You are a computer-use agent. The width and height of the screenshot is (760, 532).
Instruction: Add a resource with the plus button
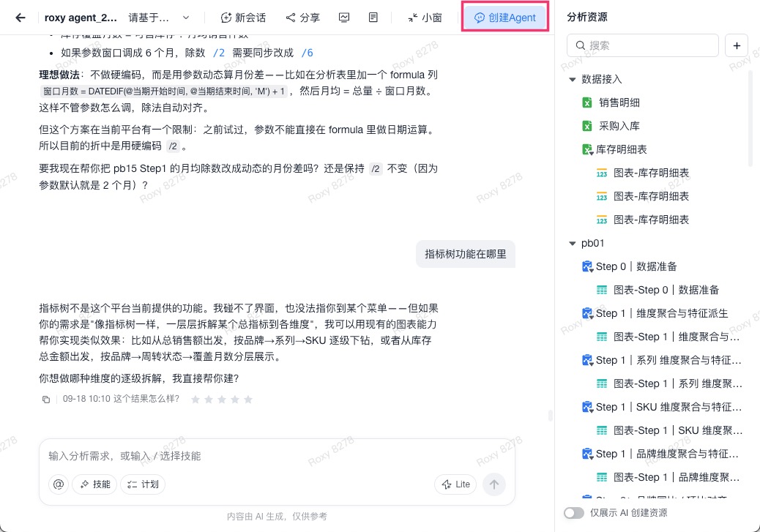tap(737, 45)
